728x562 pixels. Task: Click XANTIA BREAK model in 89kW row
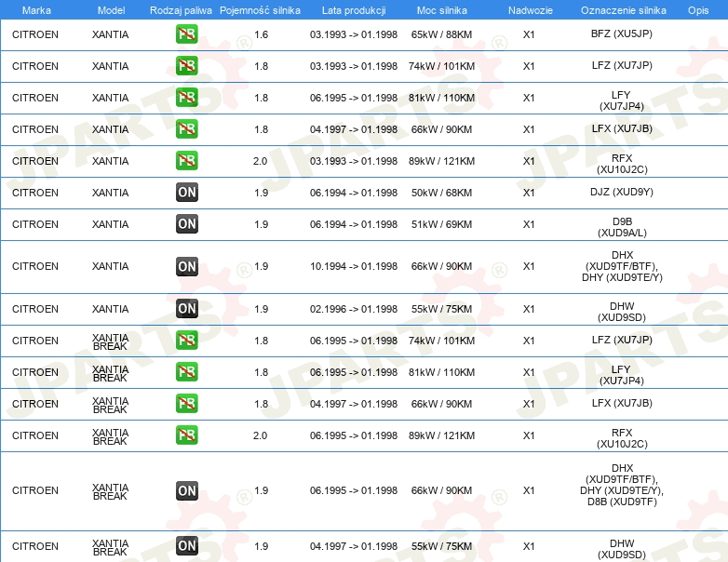point(110,436)
